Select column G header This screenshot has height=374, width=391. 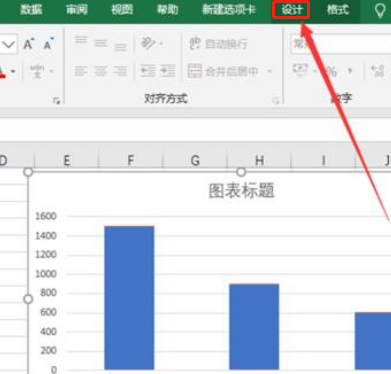point(195,161)
